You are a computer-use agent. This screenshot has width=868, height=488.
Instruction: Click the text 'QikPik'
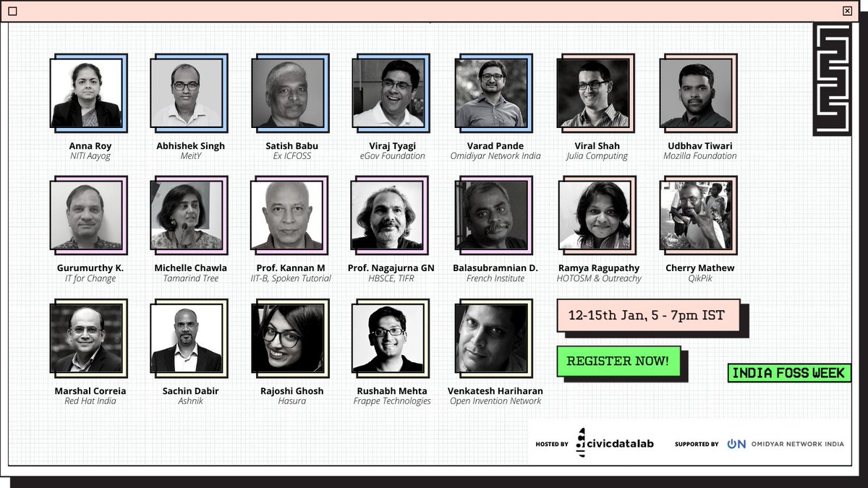[x=700, y=278]
